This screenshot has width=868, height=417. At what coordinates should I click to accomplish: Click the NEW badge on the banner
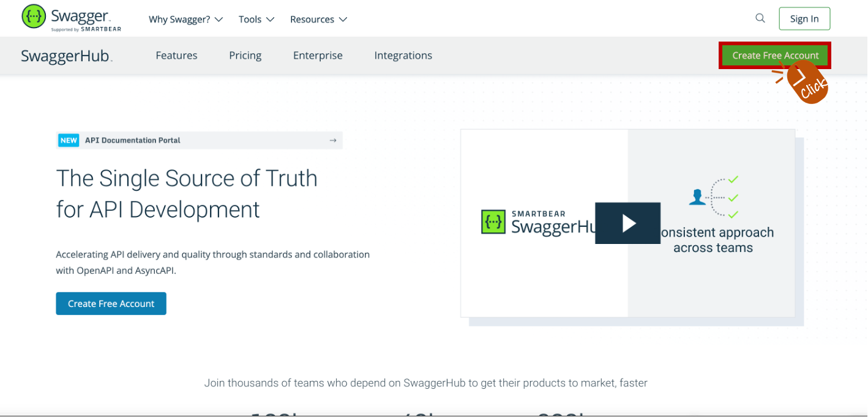(69, 141)
